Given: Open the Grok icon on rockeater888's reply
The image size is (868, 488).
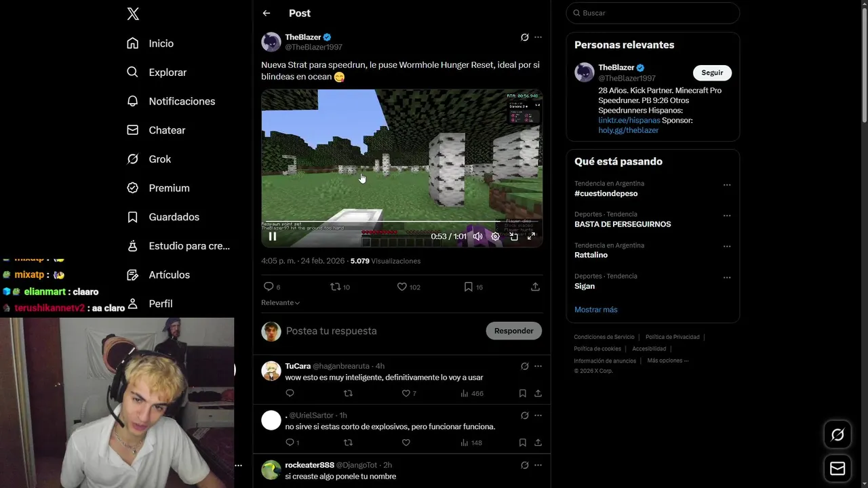Looking at the screenshot, I should point(524,465).
